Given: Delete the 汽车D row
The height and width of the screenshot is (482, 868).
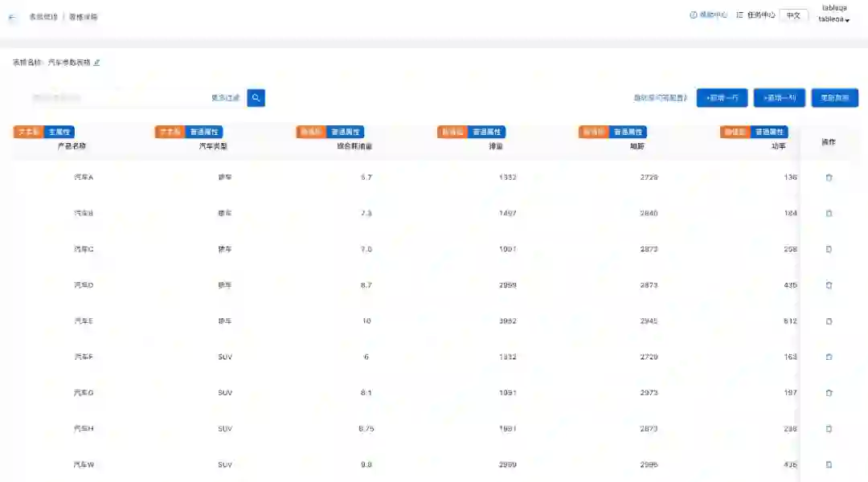Looking at the screenshot, I should (829, 285).
